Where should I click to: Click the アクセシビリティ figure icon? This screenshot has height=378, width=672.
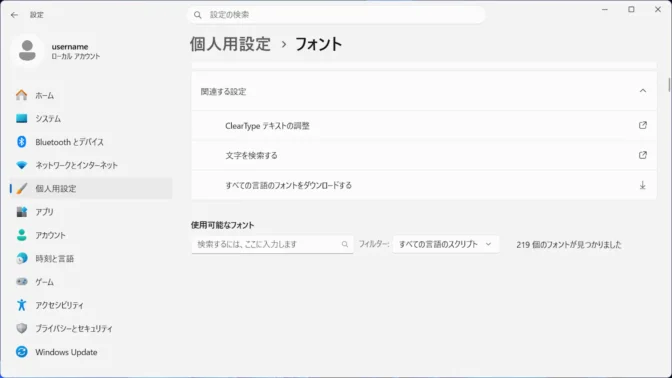[x=21, y=305]
